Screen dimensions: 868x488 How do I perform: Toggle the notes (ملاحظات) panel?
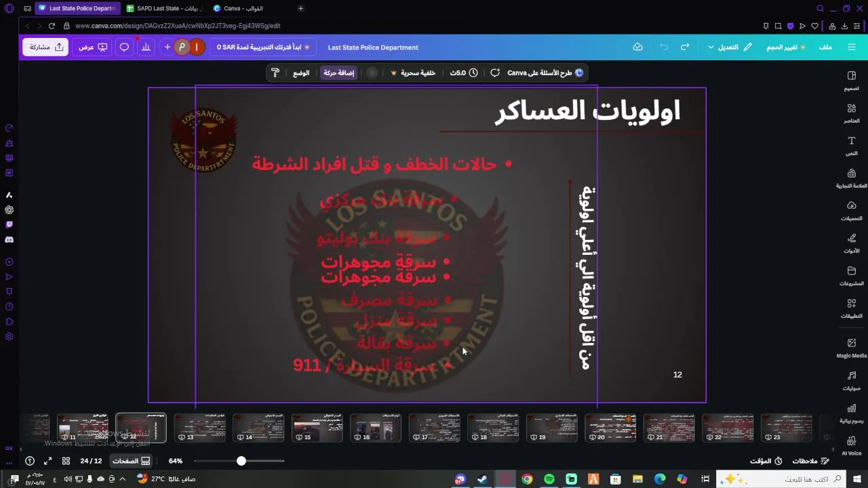point(811,461)
